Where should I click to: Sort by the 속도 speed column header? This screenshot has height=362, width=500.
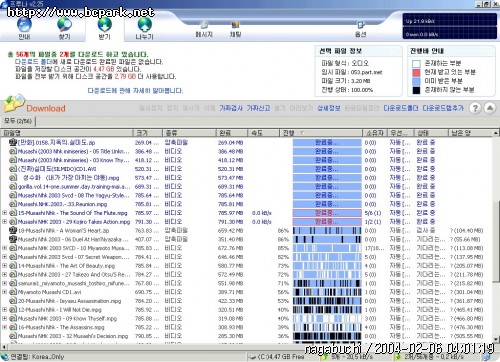coord(263,133)
